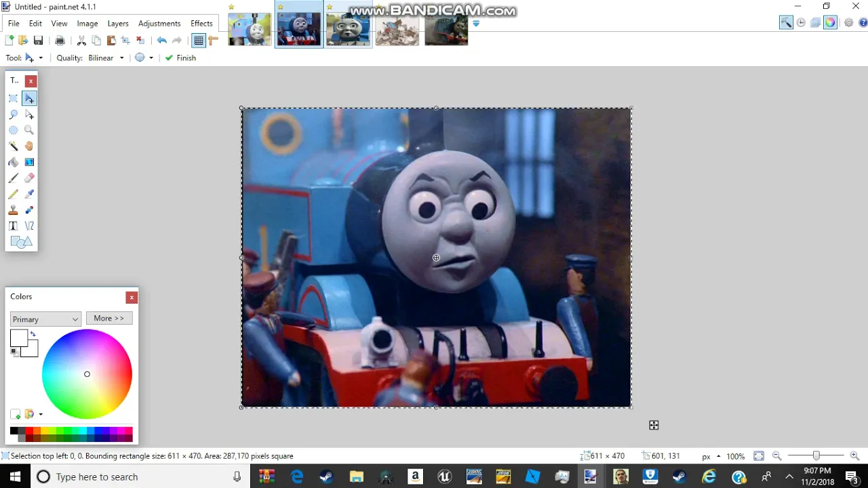Screen dimensions: 868x488
Task: Select the Pan hand tool
Action: coord(29,146)
